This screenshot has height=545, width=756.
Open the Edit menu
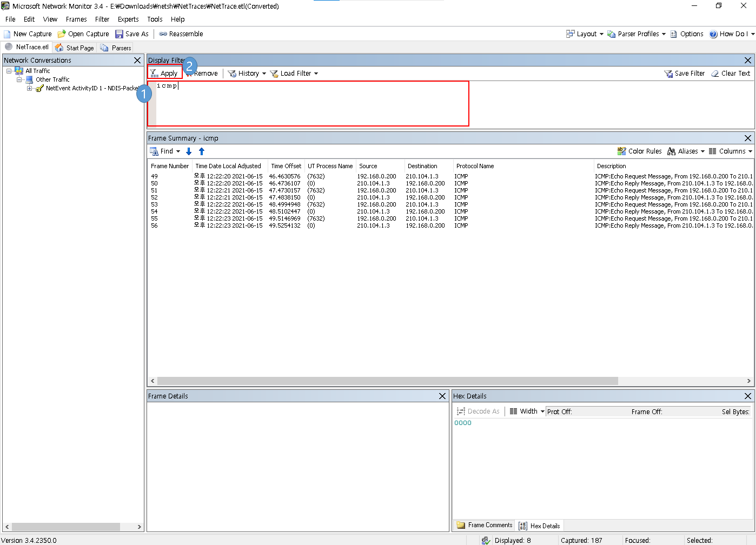coord(29,19)
